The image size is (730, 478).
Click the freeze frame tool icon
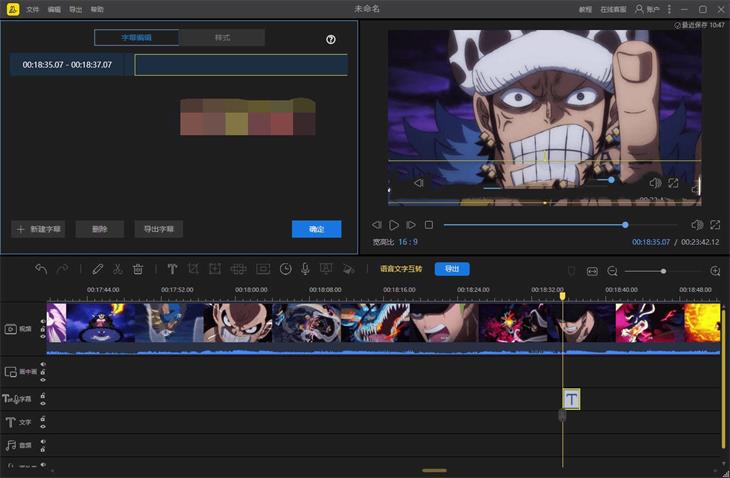coord(263,269)
